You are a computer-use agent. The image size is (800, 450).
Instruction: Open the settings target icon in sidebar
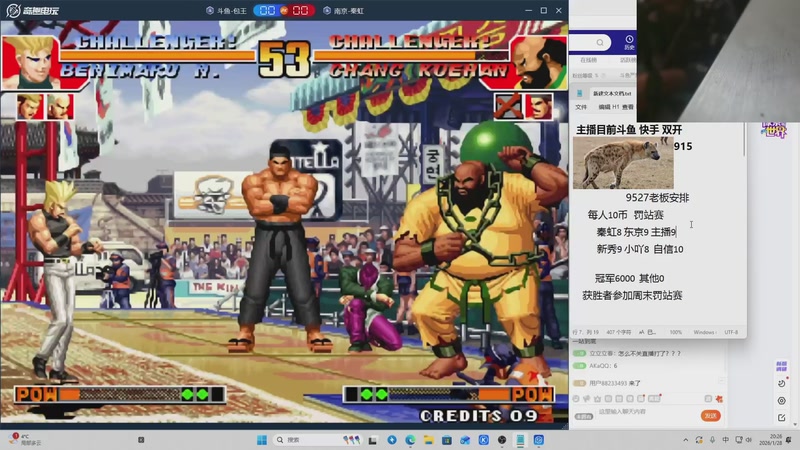[781, 401]
